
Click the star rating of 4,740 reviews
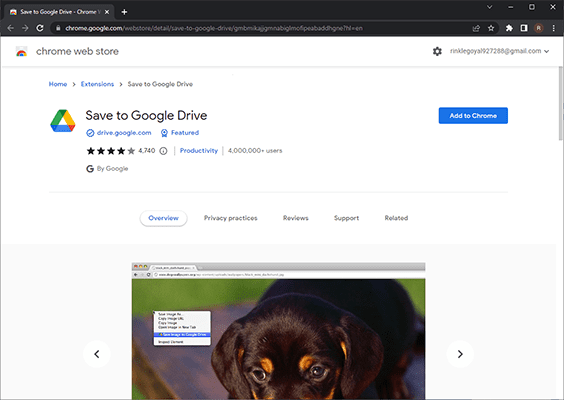click(x=111, y=151)
